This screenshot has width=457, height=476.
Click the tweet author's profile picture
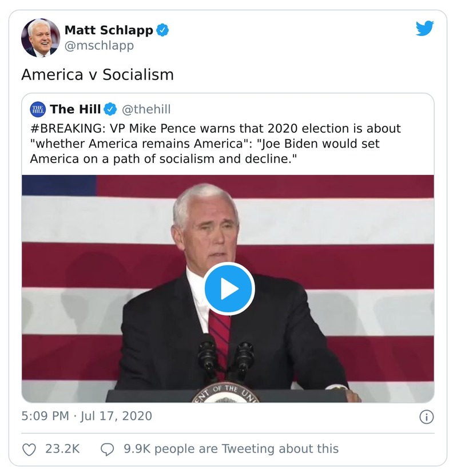40,38
